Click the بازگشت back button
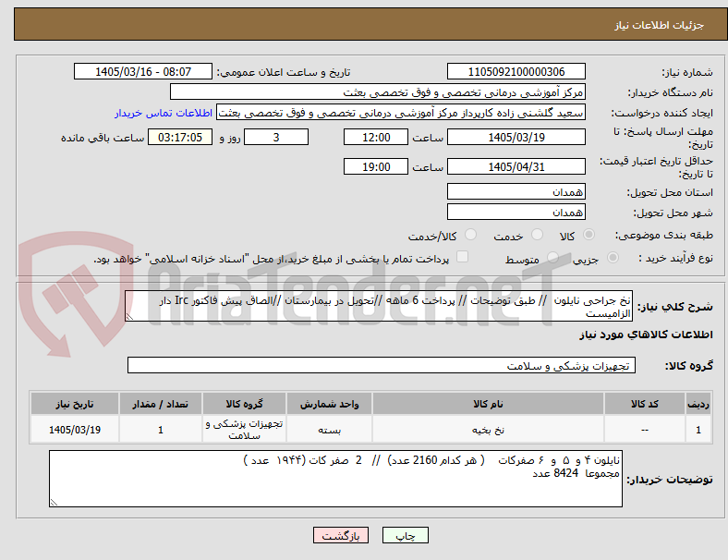The image size is (728, 560). point(341,535)
